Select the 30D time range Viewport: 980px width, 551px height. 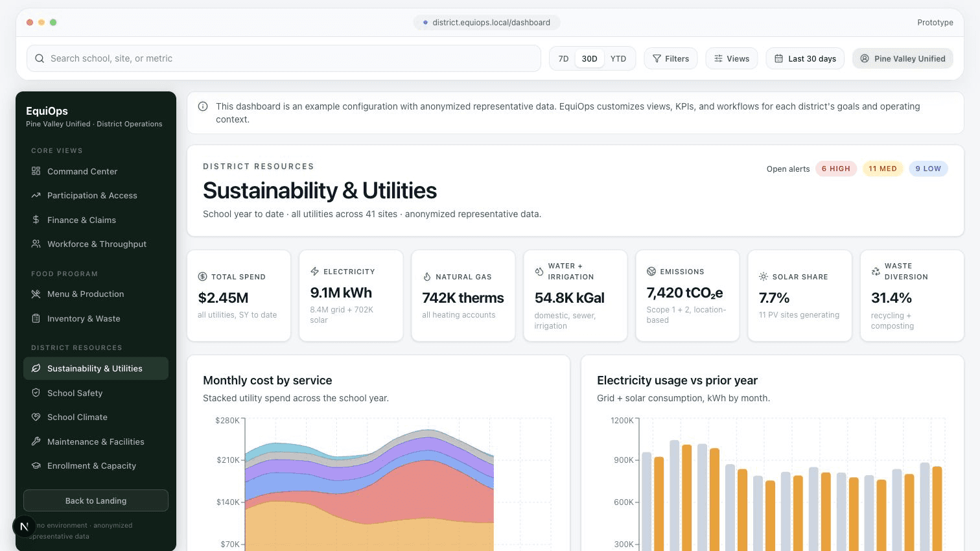(589, 58)
